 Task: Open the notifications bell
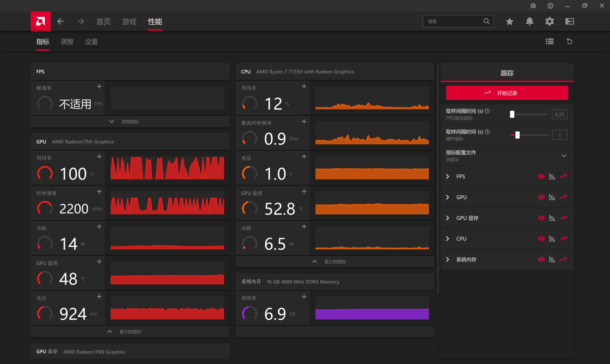pos(530,21)
